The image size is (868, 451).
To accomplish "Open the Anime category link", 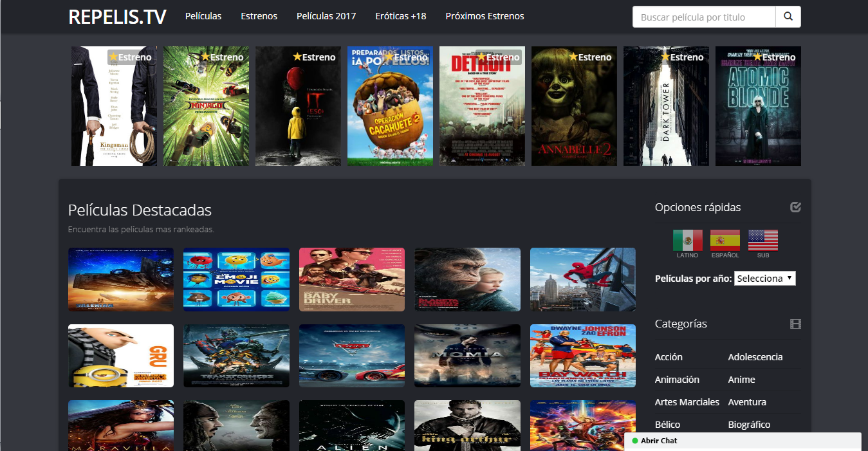I will click(741, 380).
